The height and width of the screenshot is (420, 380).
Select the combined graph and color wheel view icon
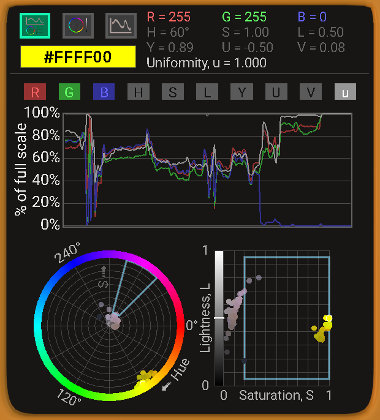point(35,26)
